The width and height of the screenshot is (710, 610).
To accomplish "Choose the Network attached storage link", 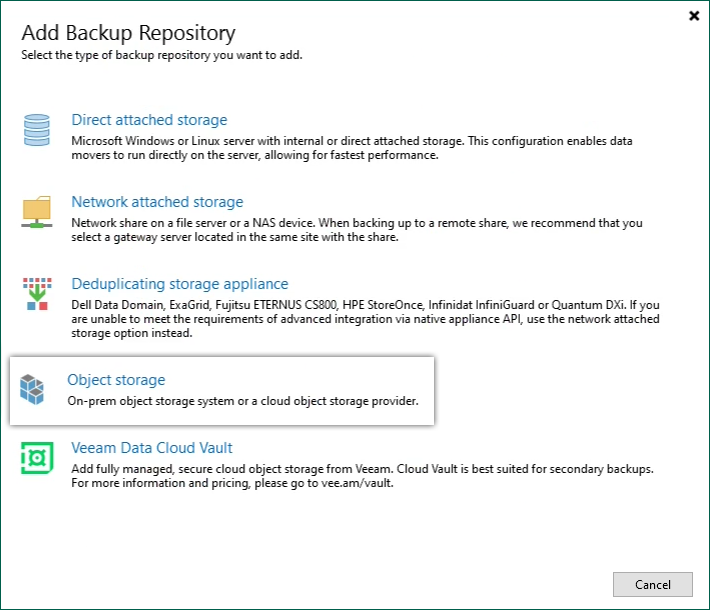I will pos(157,202).
